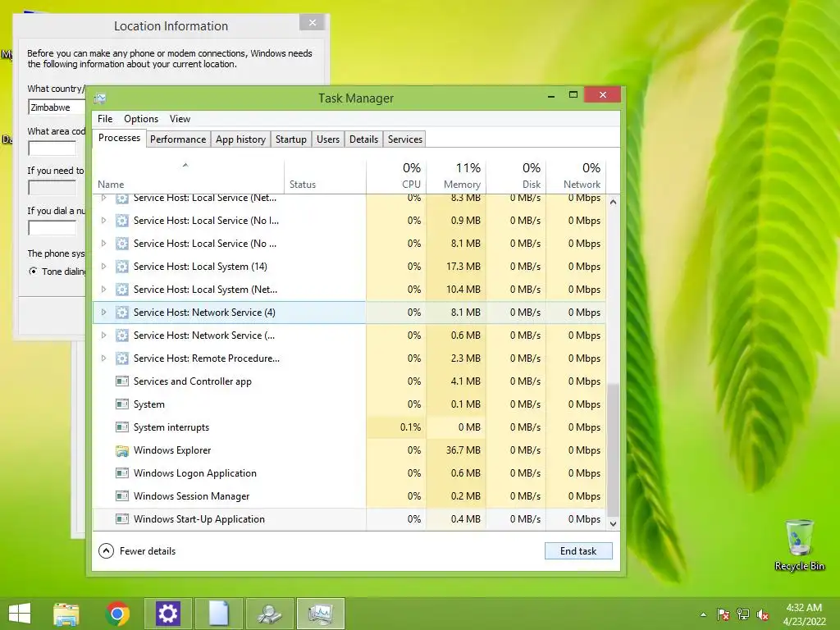The image size is (840, 630).
Task: Click the 36.7 MB memory value
Action: click(x=463, y=450)
